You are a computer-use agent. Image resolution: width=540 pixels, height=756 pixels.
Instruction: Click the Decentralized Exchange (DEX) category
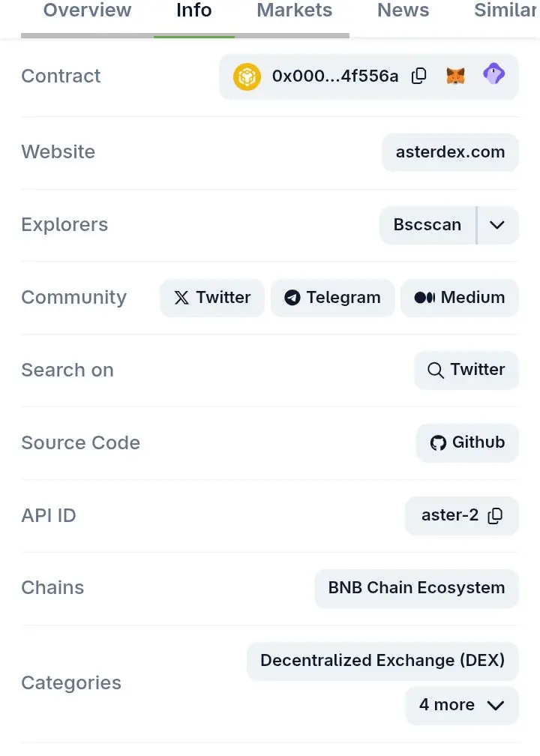382,661
